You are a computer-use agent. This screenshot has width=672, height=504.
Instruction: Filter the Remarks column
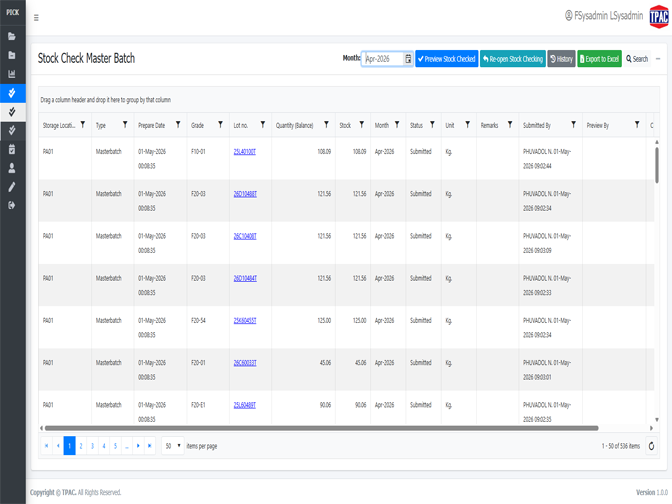coord(510,125)
